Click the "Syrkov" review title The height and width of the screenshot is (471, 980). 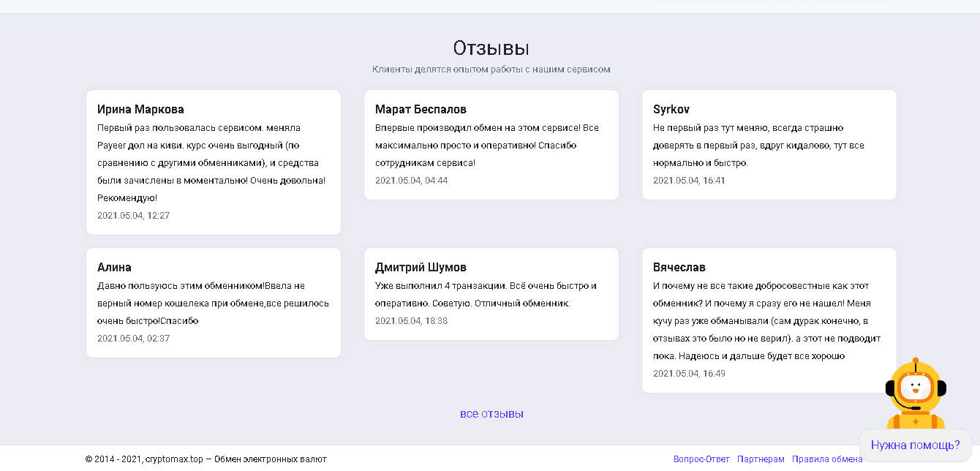(x=671, y=110)
